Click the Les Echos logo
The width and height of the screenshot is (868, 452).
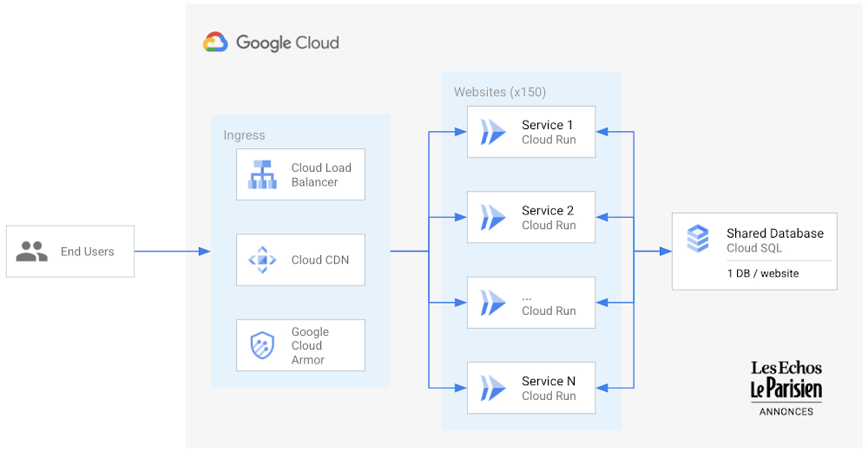coord(786,368)
